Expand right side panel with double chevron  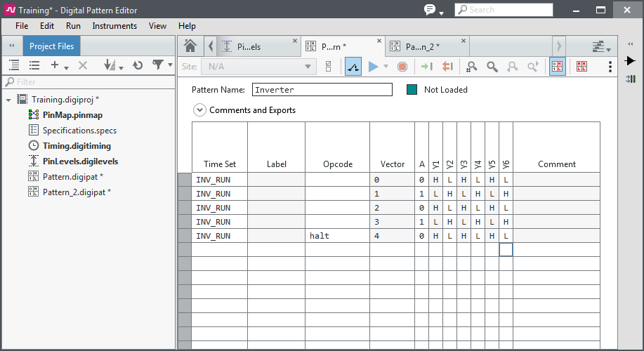point(631,44)
